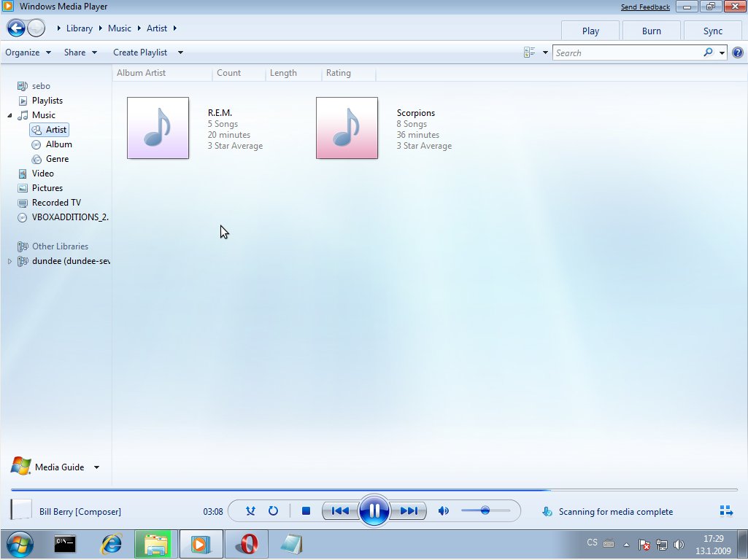
Task: Open the Share dropdown menu
Action: [80, 52]
